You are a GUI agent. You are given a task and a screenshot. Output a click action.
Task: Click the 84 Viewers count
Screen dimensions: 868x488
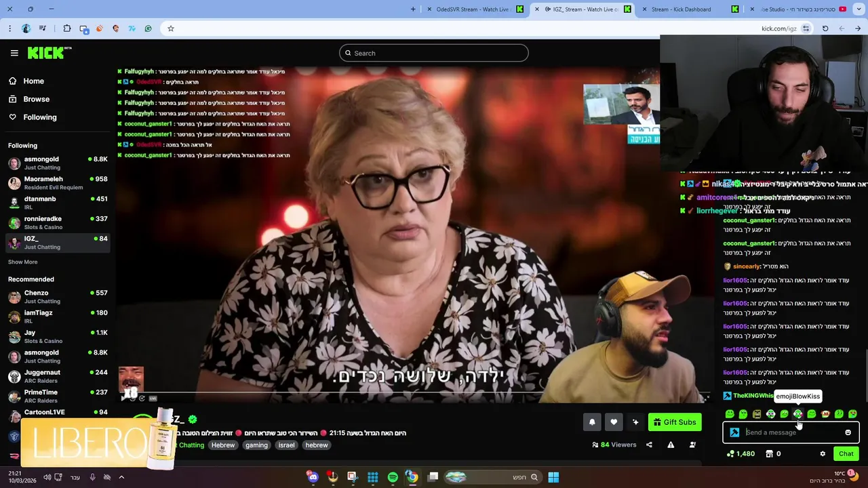coord(614,445)
